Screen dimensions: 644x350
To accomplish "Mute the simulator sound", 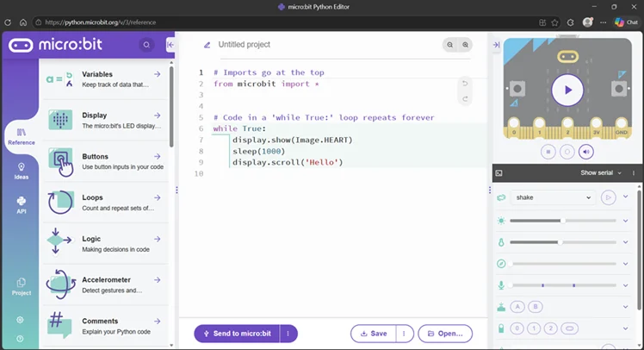I will (x=586, y=152).
